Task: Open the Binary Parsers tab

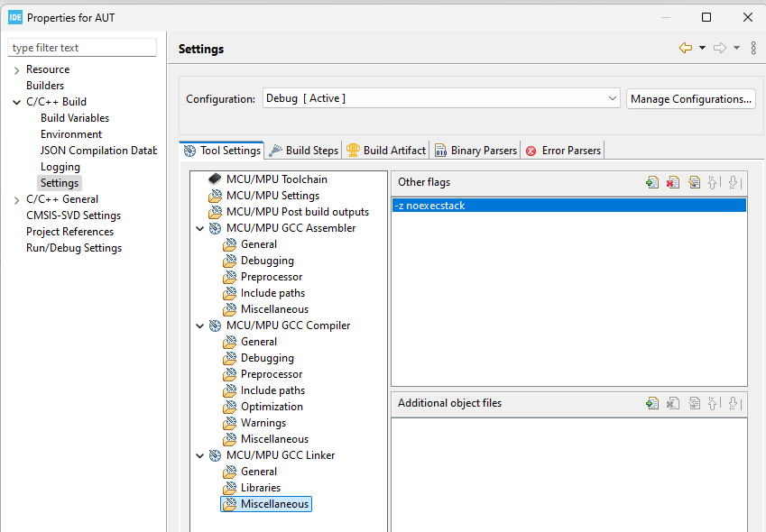Action: tap(475, 151)
